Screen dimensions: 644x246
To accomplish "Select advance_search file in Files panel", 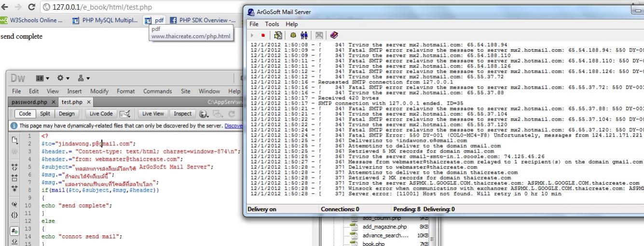I will point(385,235).
